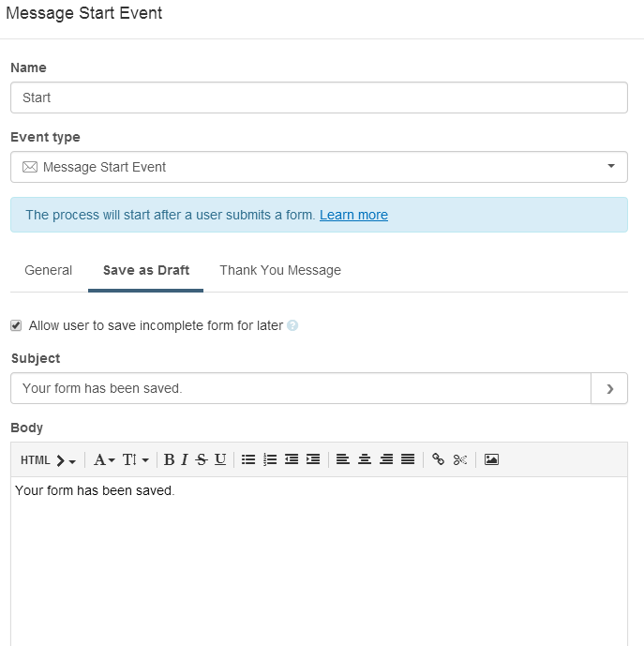644x646 pixels.
Task: Click the insert link chain icon
Action: (x=438, y=459)
